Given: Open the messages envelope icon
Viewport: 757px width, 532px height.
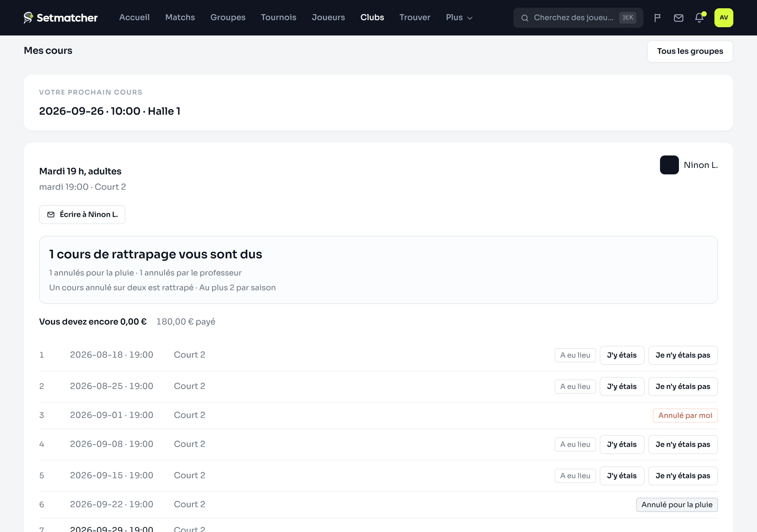Looking at the screenshot, I should click(x=678, y=18).
